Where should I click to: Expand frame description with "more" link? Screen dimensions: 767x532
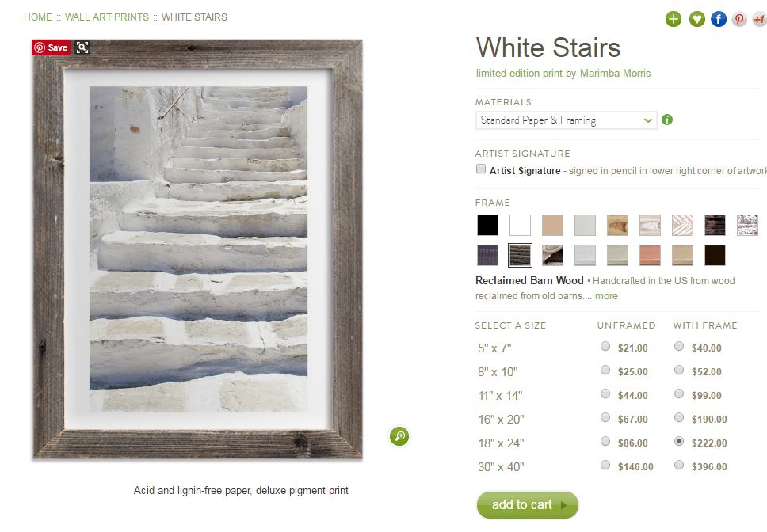(606, 296)
